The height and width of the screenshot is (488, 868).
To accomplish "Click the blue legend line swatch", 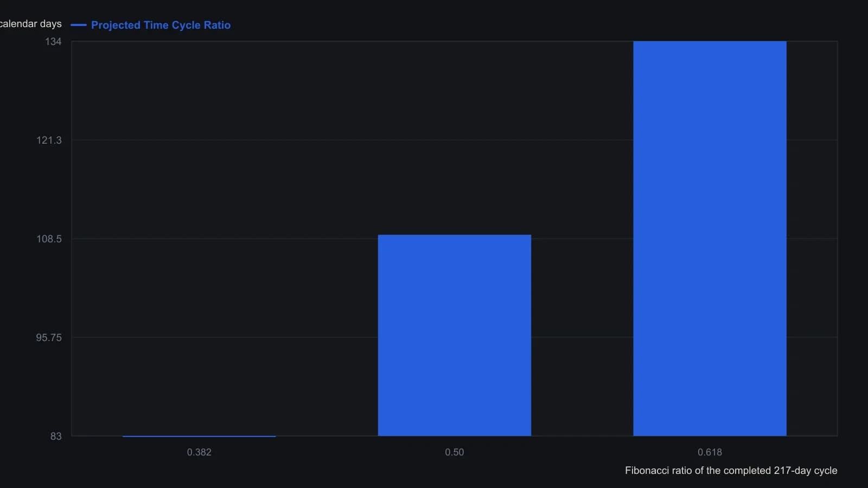I will tap(79, 25).
